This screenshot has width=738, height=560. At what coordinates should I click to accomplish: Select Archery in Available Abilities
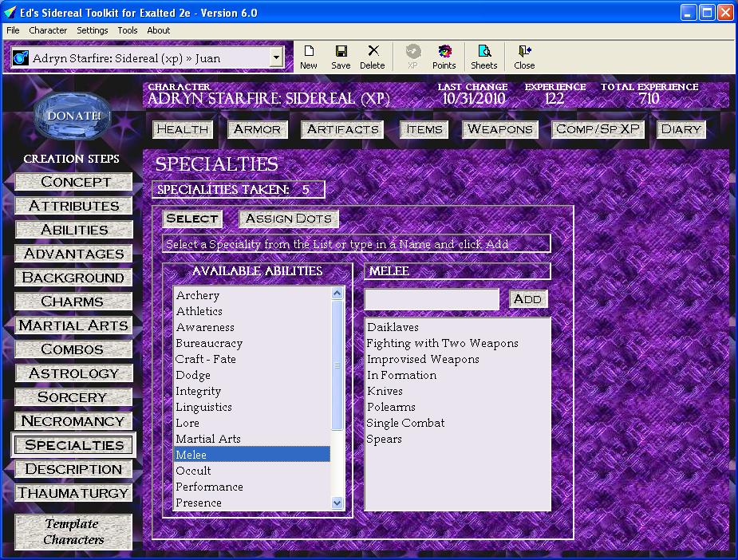[252, 295]
